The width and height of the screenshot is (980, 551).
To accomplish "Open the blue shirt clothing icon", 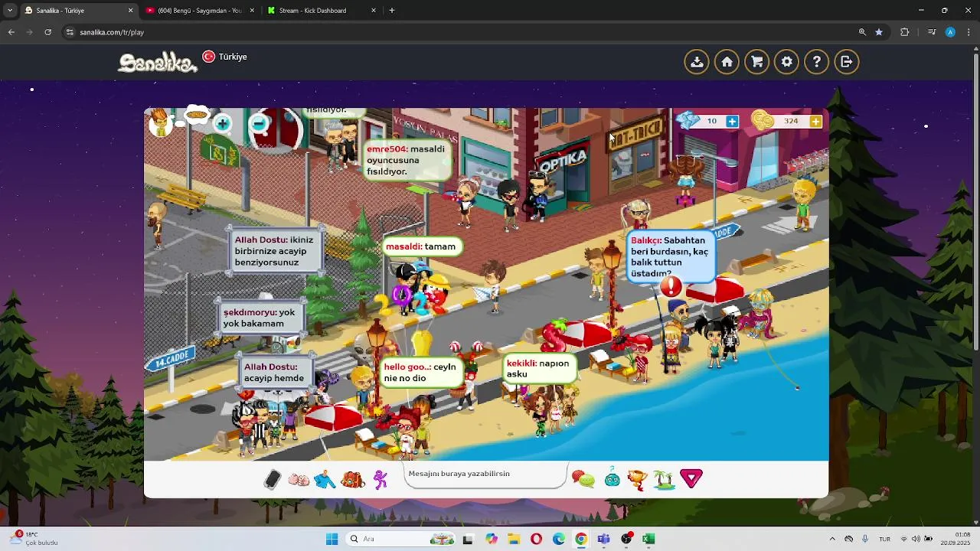I will [x=325, y=479].
